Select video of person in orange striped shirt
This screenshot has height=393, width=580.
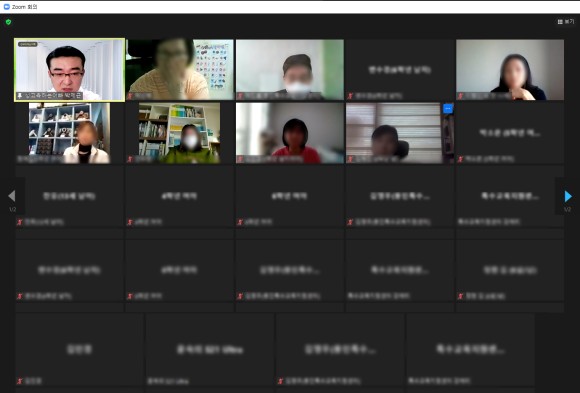[x=180, y=70]
